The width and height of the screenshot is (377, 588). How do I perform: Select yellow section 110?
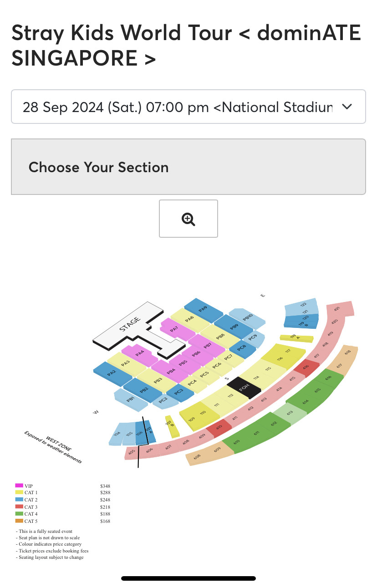(x=203, y=413)
